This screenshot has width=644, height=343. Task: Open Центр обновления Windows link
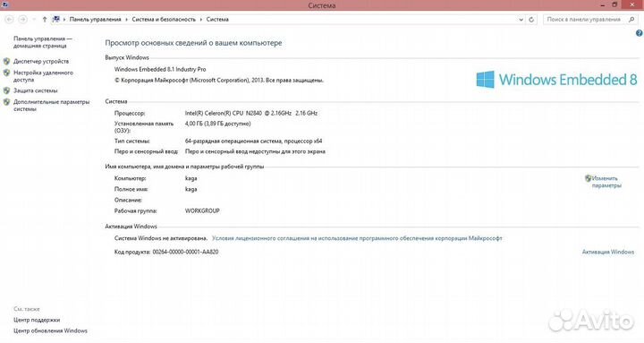point(50,330)
